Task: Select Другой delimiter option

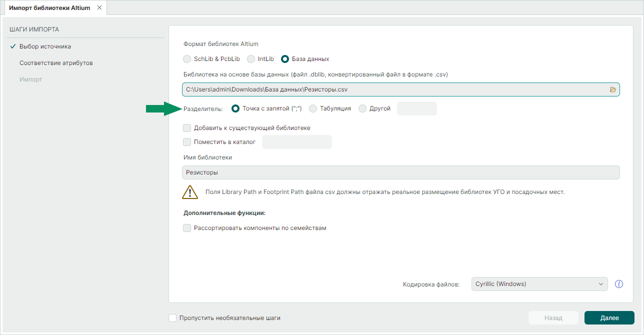Action: point(362,108)
